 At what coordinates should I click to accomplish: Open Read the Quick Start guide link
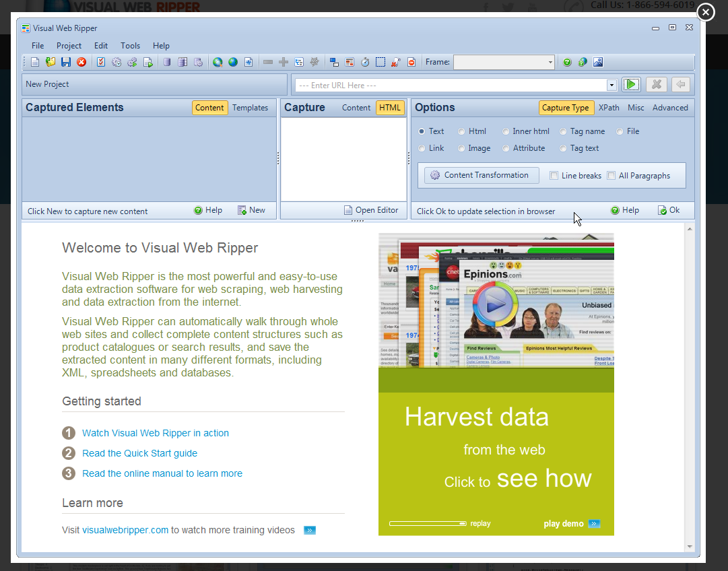tap(140, 454)
